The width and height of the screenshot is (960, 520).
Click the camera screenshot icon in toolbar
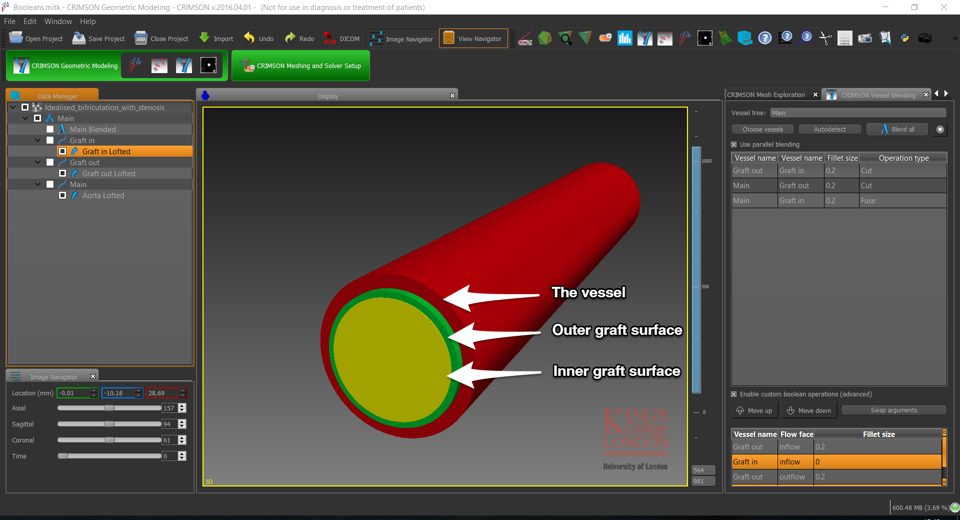click(x=925, y=38)
